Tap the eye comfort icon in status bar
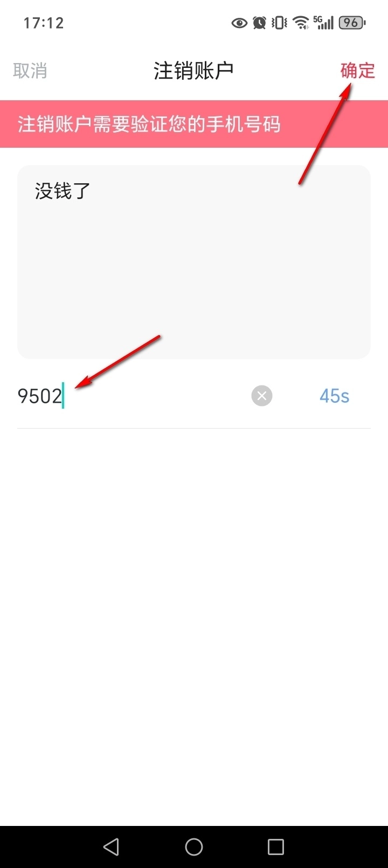Image resolution: width=388 pixels, height=868 pixels. click(x=239, y=23)
